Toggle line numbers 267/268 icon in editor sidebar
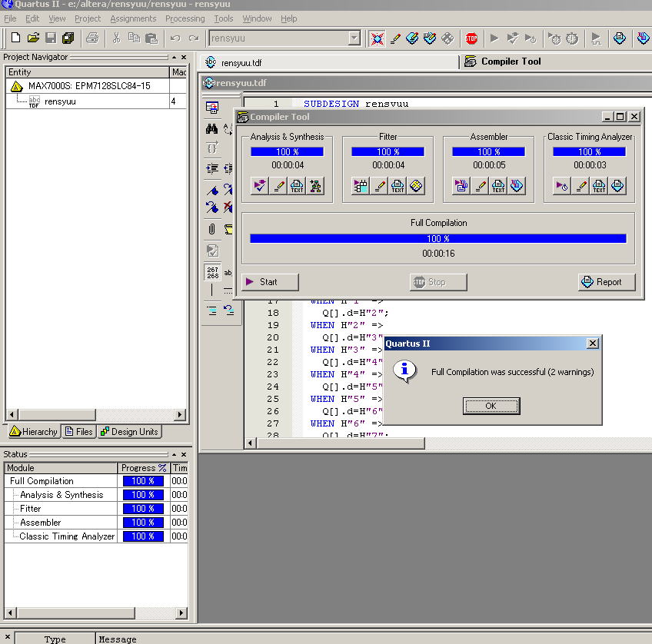Screen dimensions: 652x644 coord(212,273)
